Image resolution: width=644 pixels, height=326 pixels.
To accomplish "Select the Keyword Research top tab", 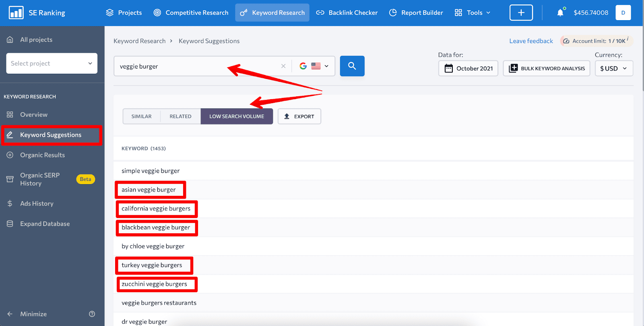I will pyautogui.click(x=272, y=13).
